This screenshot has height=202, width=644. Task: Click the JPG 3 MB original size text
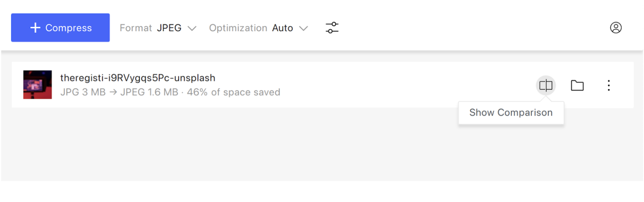tap(83, 92)
